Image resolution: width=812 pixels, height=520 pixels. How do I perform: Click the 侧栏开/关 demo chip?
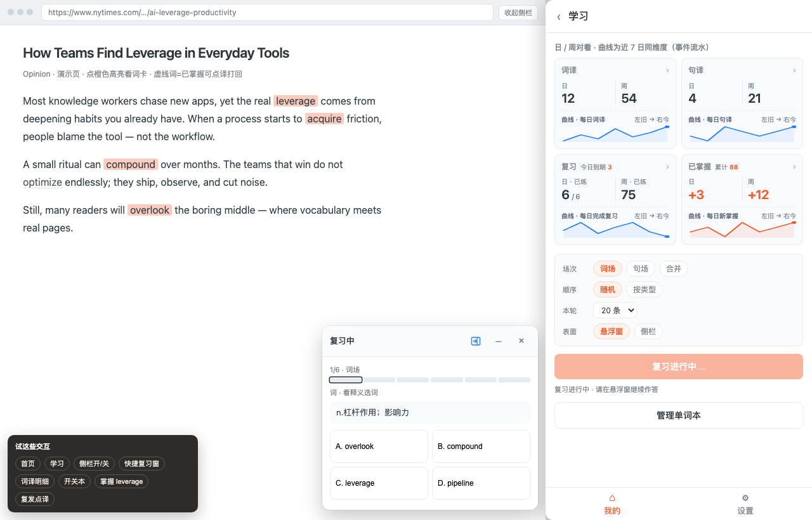click(95, 464)
